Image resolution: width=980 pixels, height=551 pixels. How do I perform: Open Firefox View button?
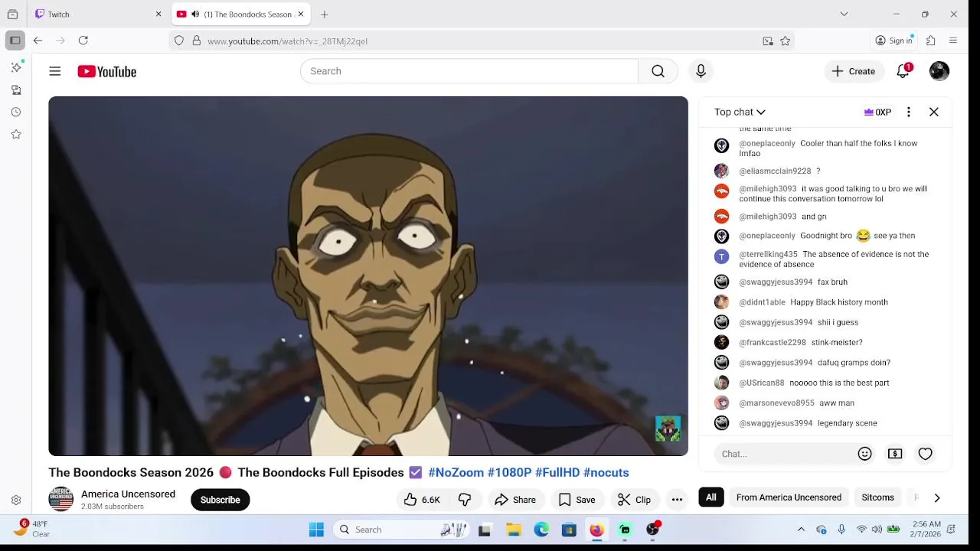coord(12,14)
